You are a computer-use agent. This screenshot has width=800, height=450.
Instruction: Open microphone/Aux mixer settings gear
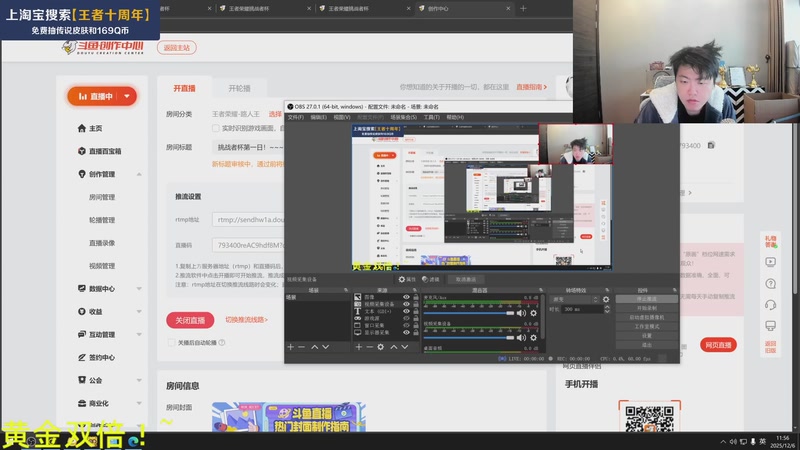(534, 313)
